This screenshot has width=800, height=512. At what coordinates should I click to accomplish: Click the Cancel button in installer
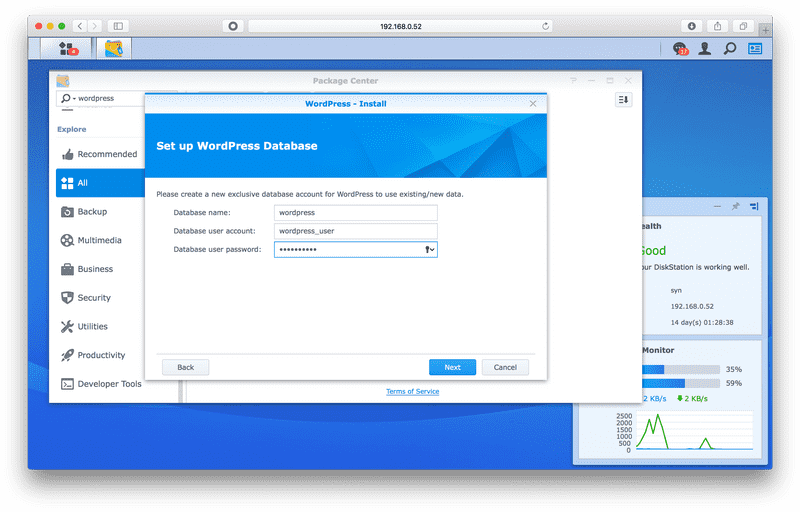tap(505, 367)
